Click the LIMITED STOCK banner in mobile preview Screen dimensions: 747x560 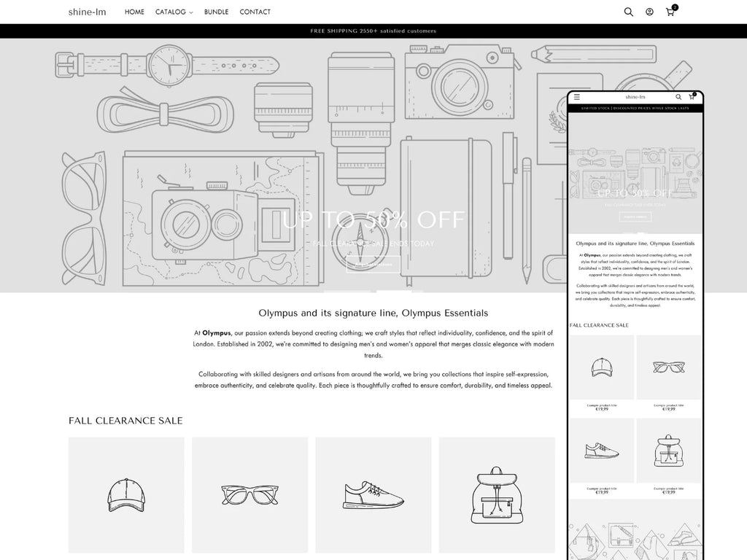(x=635, y=108)
